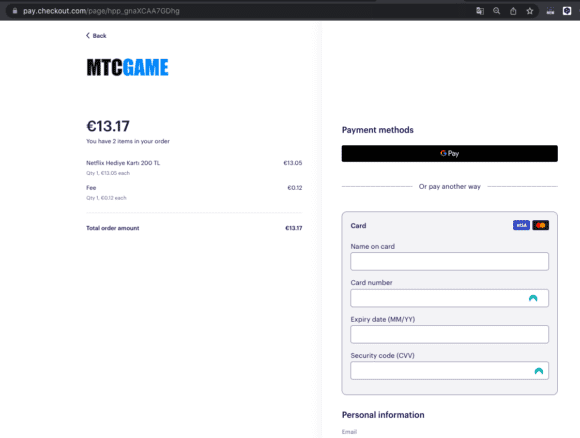Viewport: 580px width, 438px height.
Task: Open the hexagon extension icon in toolbar
Action: (567, 11)
